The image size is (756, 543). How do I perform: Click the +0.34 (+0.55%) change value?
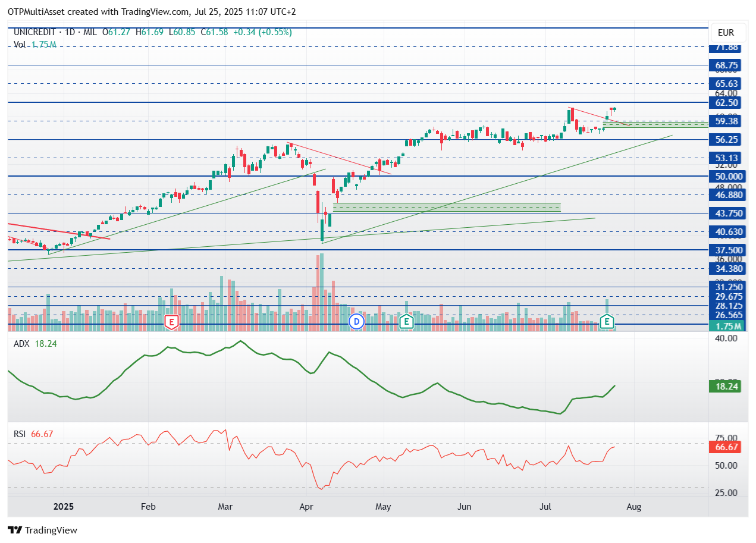(263, 32)
